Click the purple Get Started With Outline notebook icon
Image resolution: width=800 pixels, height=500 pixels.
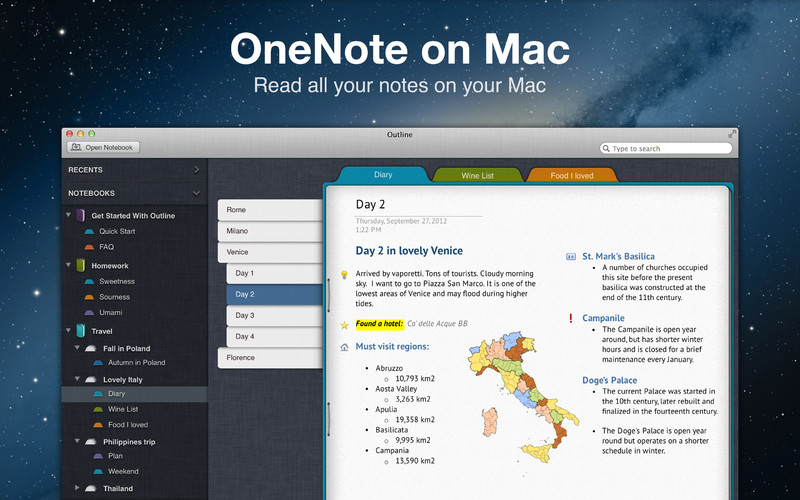[x=81, y=215]
